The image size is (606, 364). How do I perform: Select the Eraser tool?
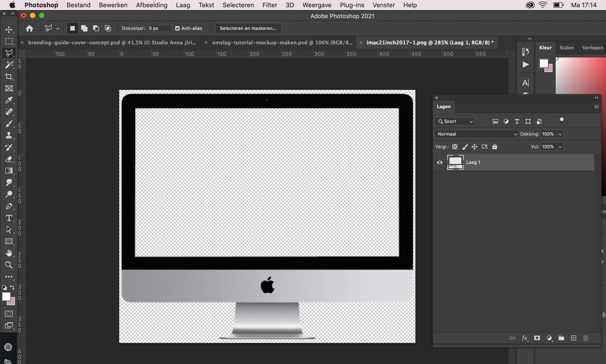click(9, 159)
